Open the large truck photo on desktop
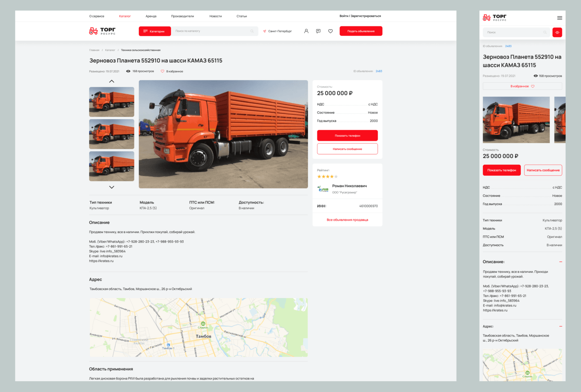This screenshot has height=392, width=581. [223, 134]
